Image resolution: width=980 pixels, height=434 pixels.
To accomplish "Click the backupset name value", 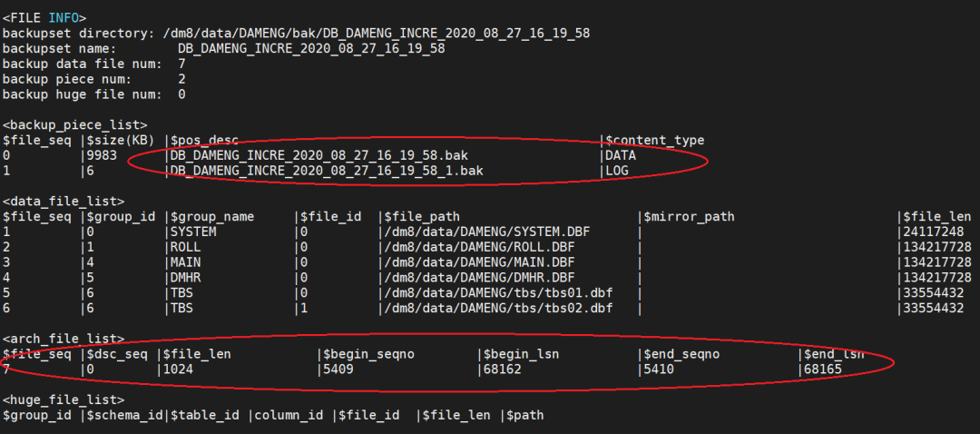I will tap(311, 48).
